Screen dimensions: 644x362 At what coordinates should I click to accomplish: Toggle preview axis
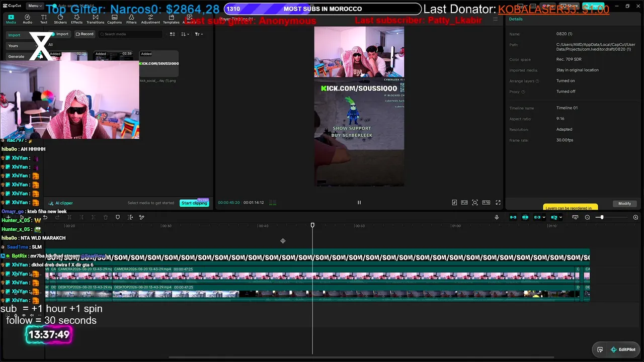click(554, 217)
